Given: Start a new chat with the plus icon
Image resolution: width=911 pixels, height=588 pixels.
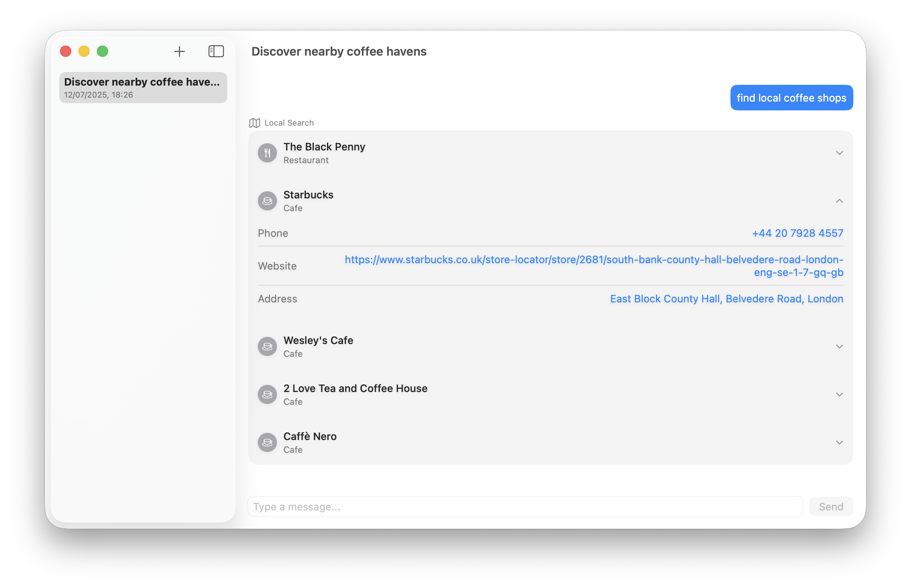Looking at the screenshot, I should pos(179,51).
